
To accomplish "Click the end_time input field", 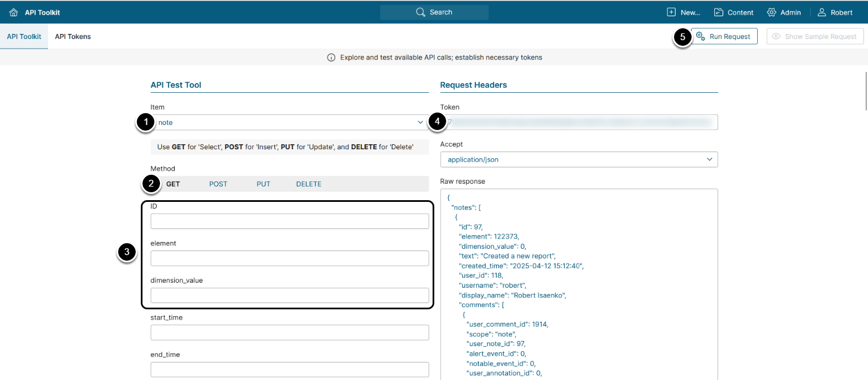I will 290,370.
